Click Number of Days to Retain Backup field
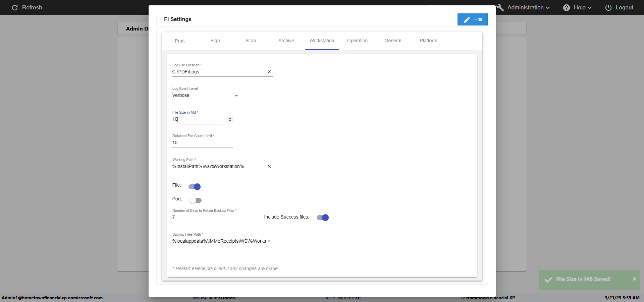This screenshot has width=644, height=302. tap(216, 217)
